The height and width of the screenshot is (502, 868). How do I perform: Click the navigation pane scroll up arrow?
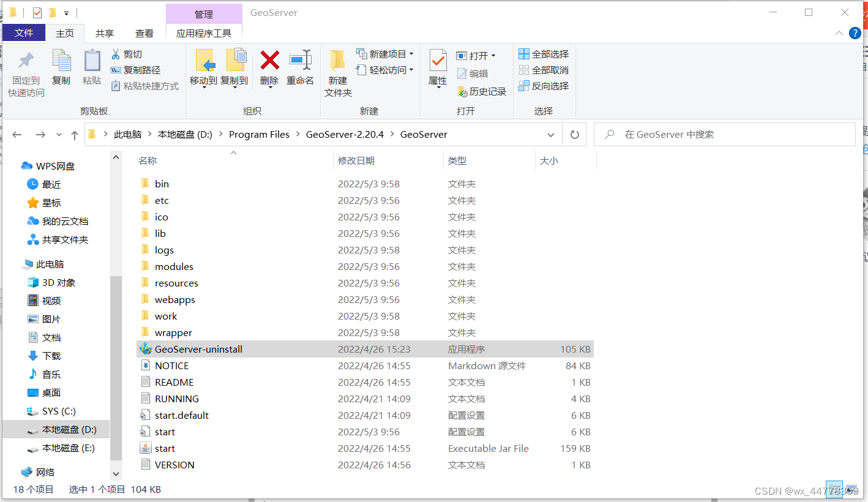[x=116, y=157]
